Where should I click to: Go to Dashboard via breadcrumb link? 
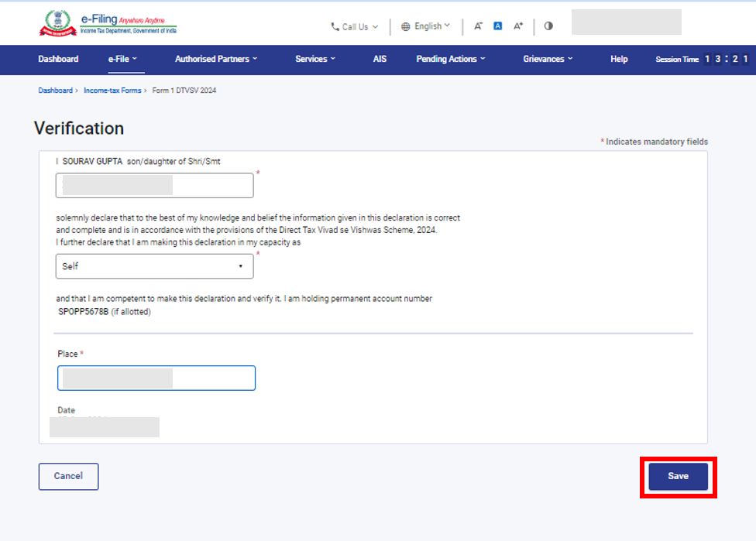pos(55,91)
